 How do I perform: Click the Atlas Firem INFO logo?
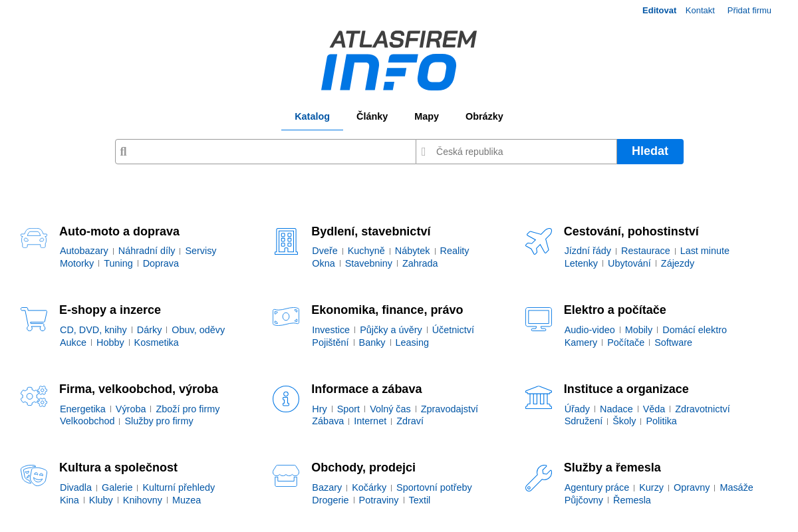399,60
